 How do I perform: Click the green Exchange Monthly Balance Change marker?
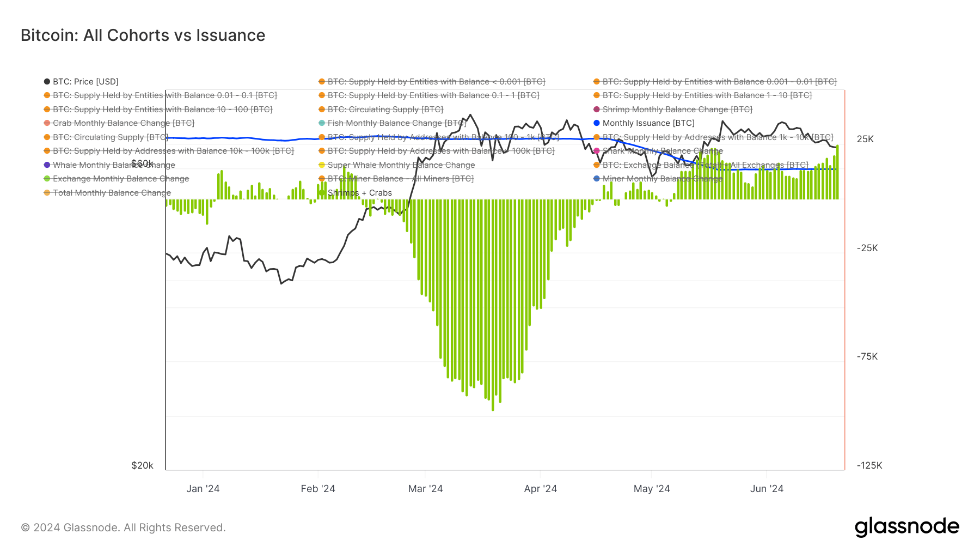coord(47,179)
